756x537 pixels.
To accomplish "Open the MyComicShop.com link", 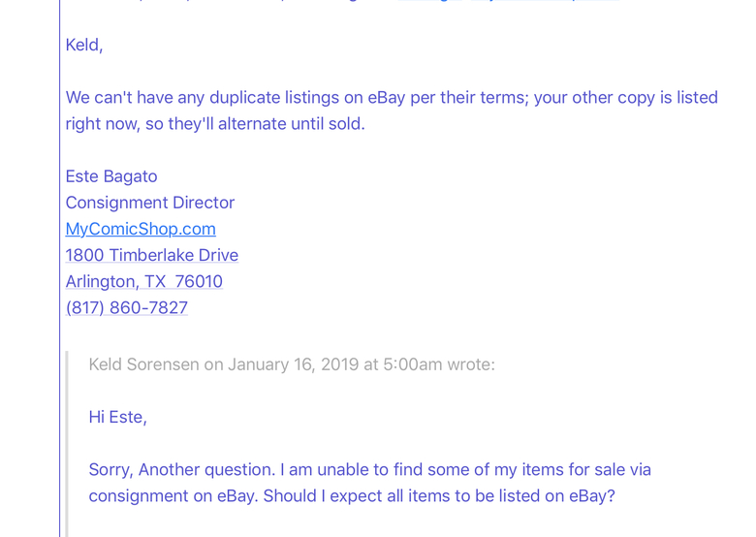I will point(141,229).
